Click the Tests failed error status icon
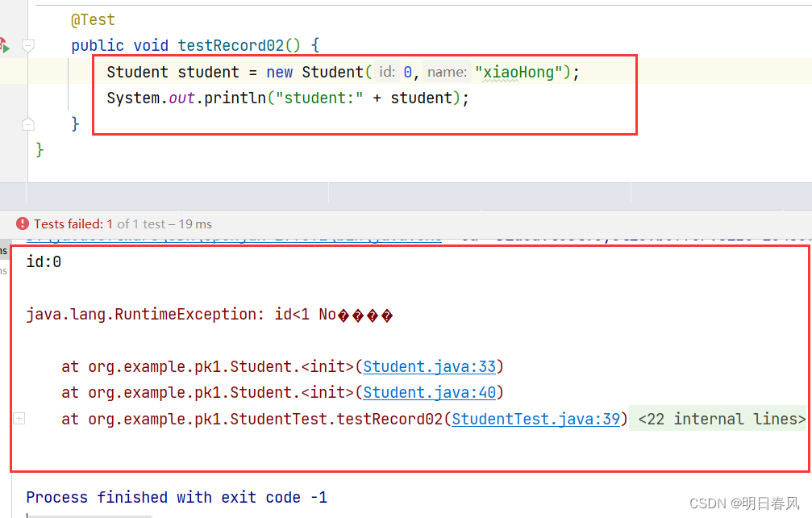 click(23, 223)
